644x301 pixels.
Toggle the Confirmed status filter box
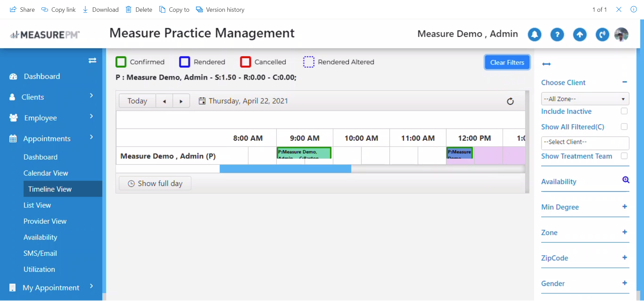click(121, 62)
